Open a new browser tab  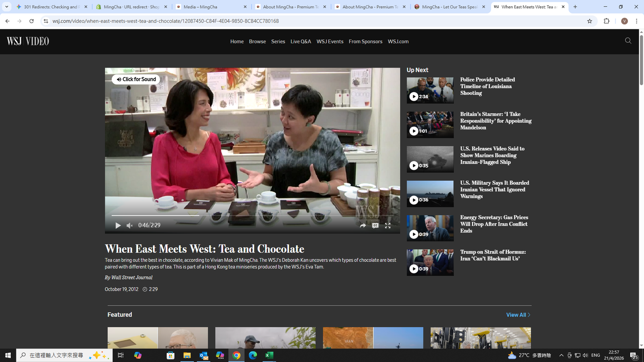575,7
